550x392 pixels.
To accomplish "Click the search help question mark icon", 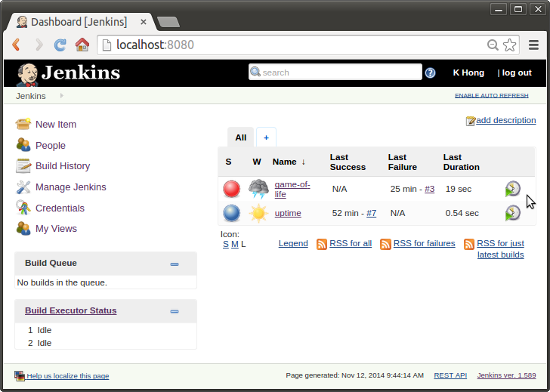I will point(430,73).
